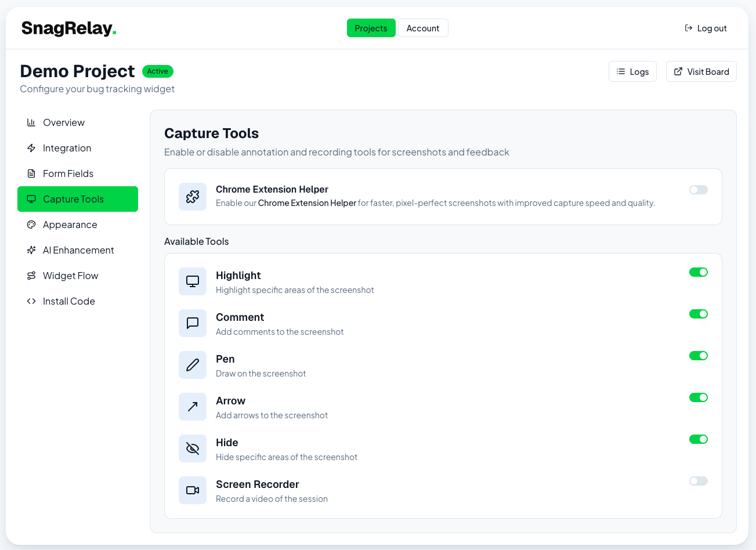The image size is (756, 550).
Task: Click 'Record a video of the session' text
Action: tap(272, 499)
